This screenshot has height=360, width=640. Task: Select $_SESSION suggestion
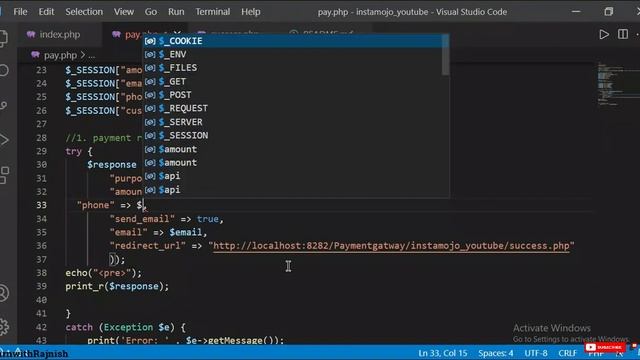pos(292,136)
